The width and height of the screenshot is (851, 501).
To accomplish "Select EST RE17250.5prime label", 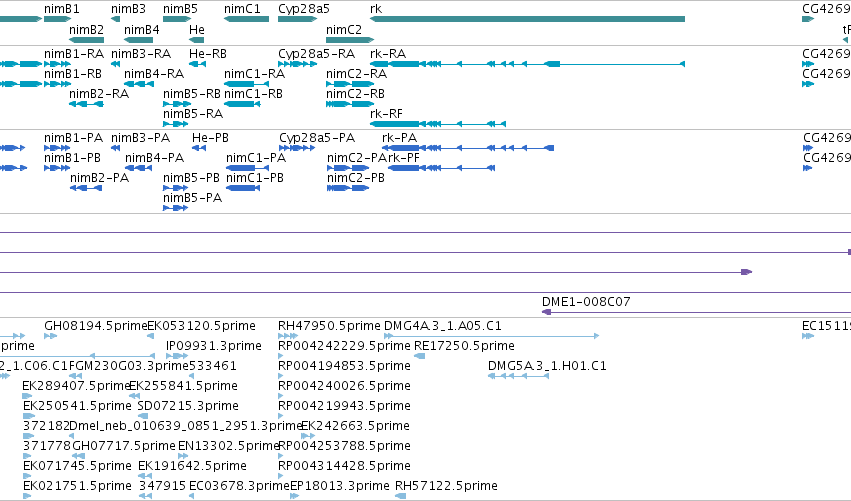I will click(x=465, y=346).
